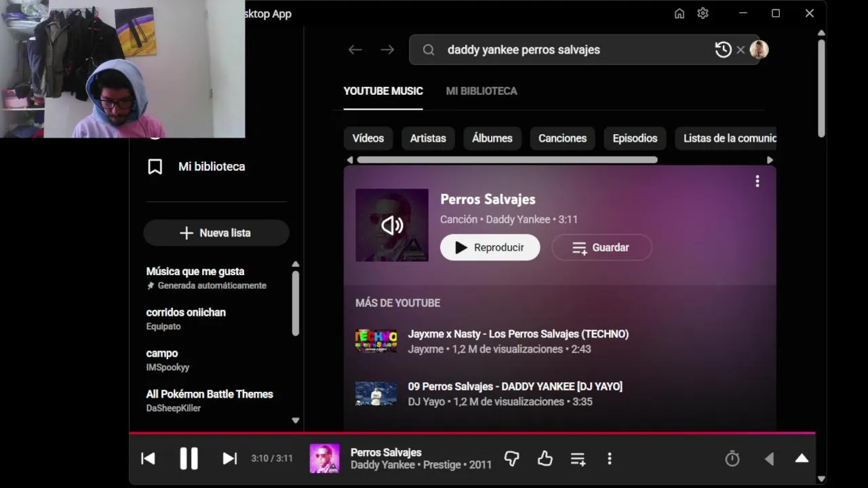
Task: Filter results by Episodios
Action: point(635,138)
